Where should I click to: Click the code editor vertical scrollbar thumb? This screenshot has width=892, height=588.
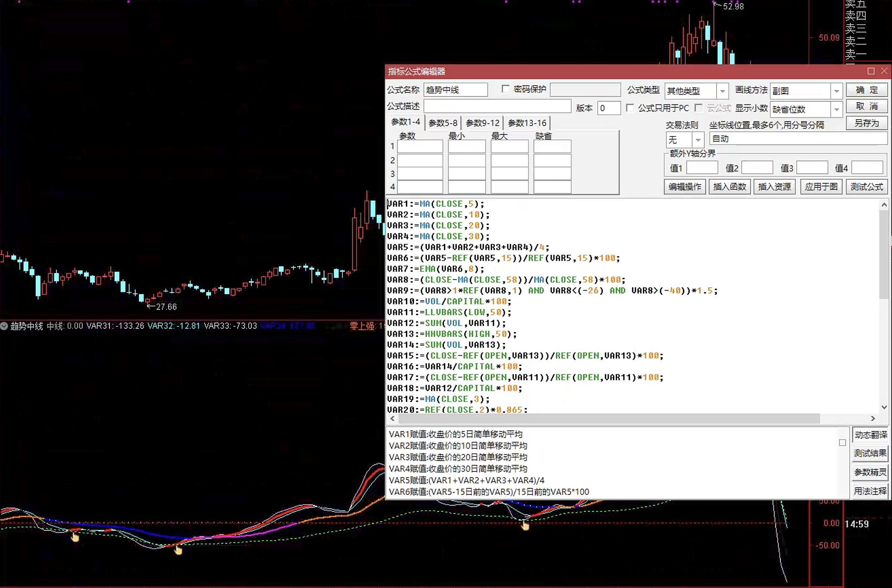[x=884, y=254]
